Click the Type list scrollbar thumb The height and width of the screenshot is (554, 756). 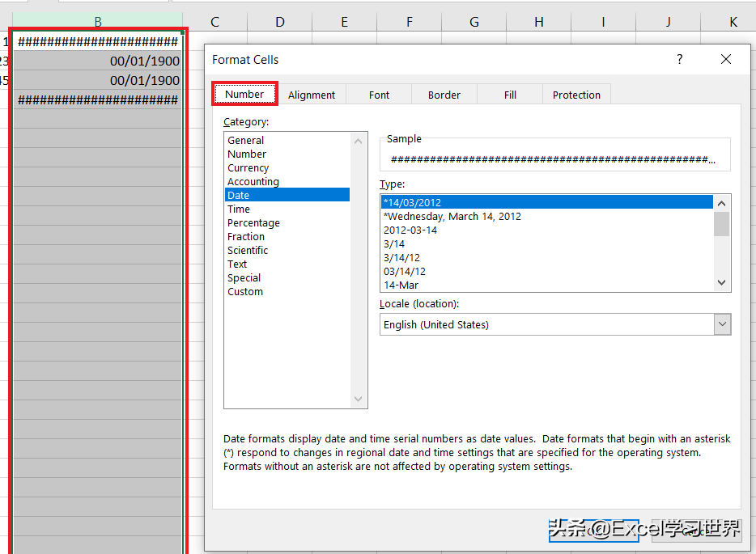coord(722,224)
